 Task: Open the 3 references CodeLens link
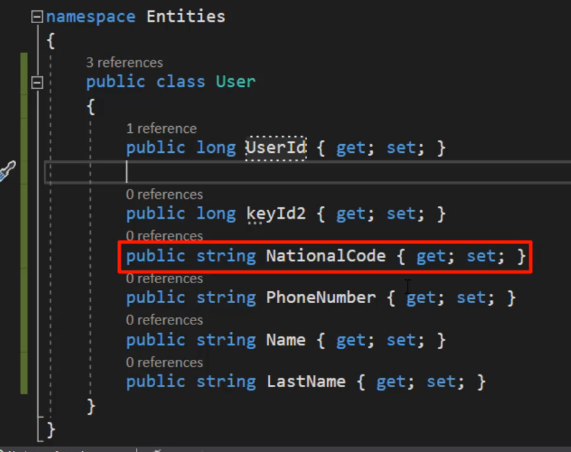124,63
